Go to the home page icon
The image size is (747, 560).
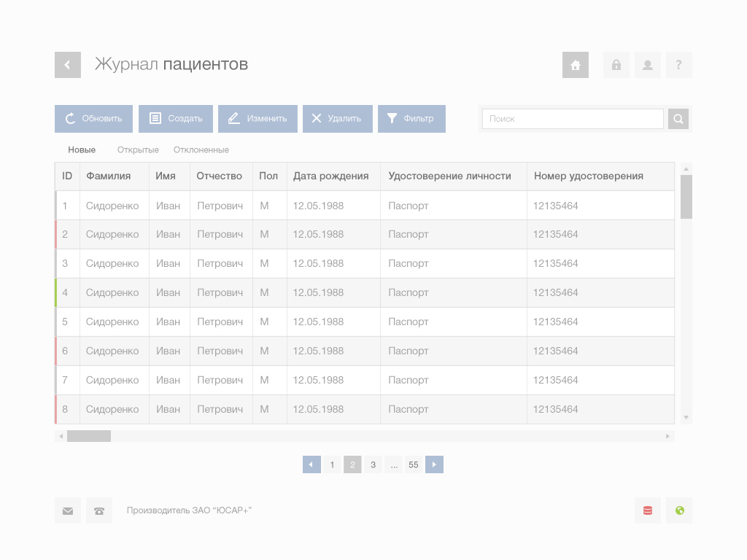tap(575, 65)
